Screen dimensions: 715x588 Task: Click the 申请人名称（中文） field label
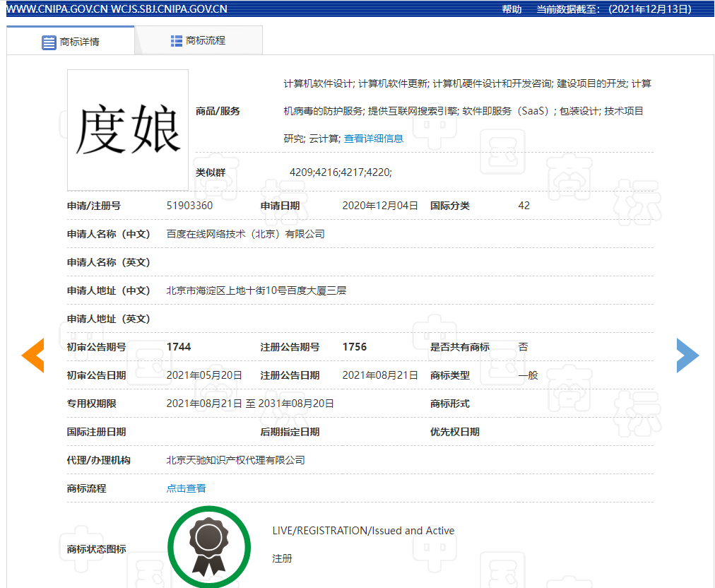point(109,234)
